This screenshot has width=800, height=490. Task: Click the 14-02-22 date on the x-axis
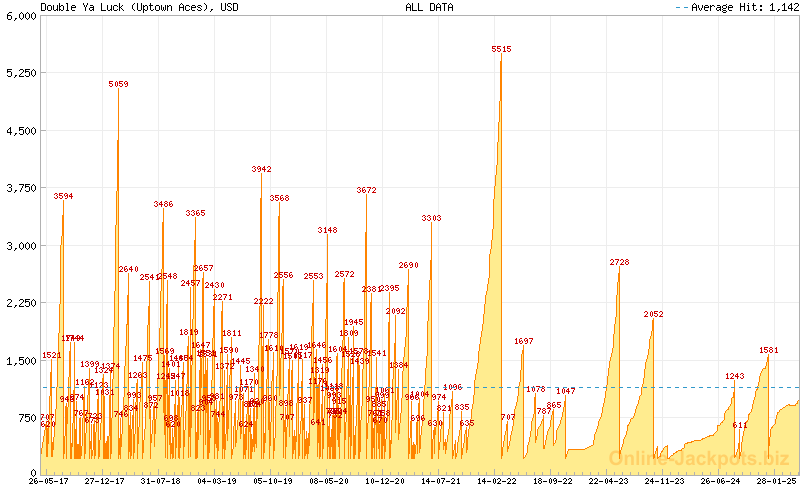[496, 481]
